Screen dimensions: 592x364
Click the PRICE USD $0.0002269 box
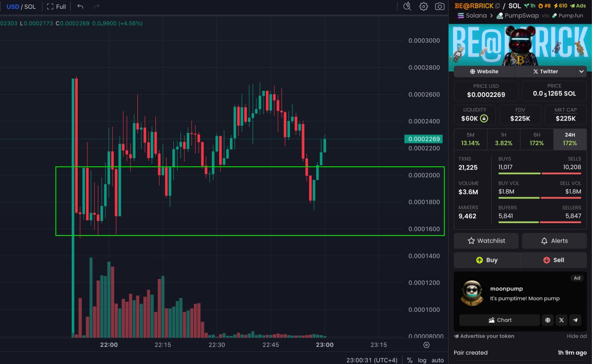click(486, 91)
